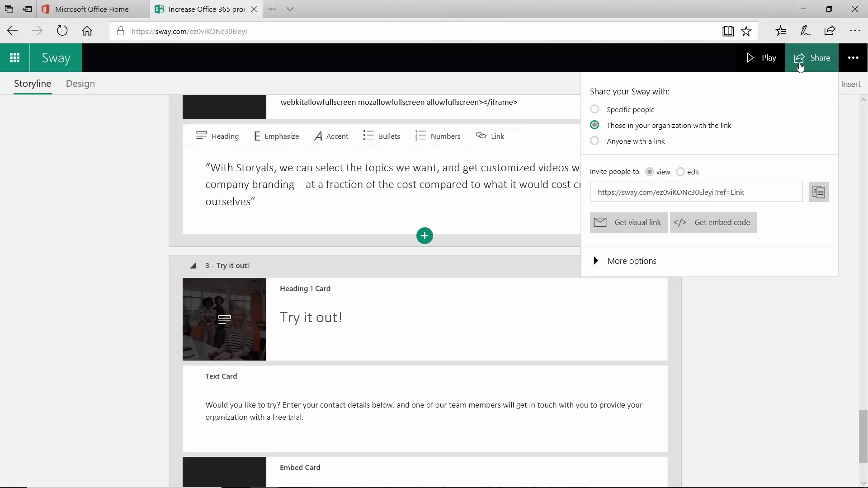868x488 pixels.
Task: Set these tabs aside
Action: 27,9
